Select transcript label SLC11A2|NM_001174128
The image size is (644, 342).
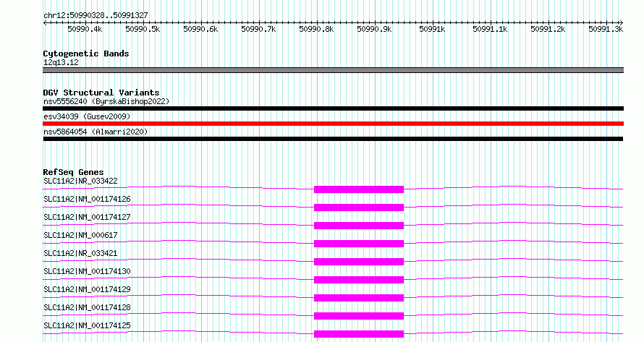(x=87, y=307)
